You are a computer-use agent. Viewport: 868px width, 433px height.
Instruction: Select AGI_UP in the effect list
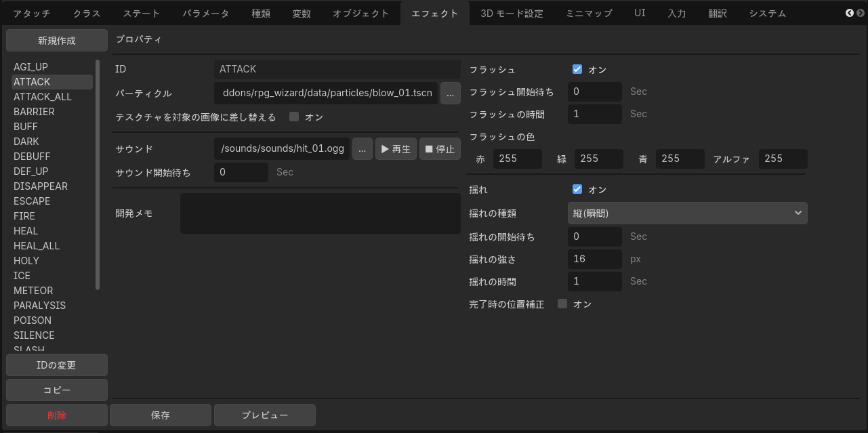click(x=51, y=67)
